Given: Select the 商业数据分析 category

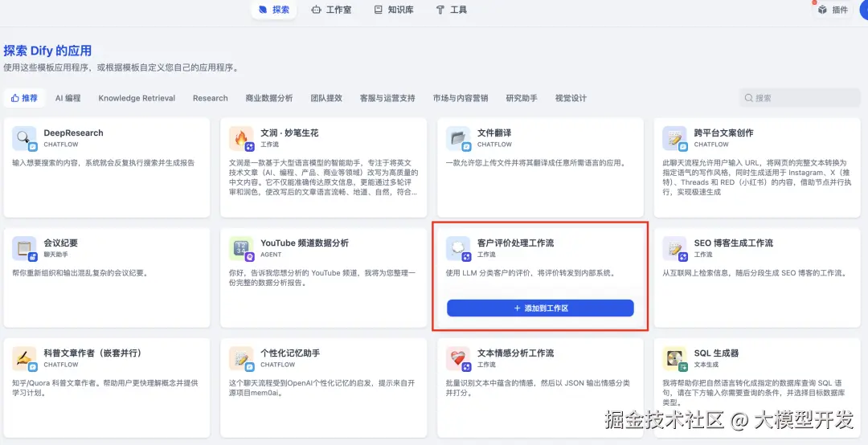Looking at the screenshot, I should coord(269,98).
